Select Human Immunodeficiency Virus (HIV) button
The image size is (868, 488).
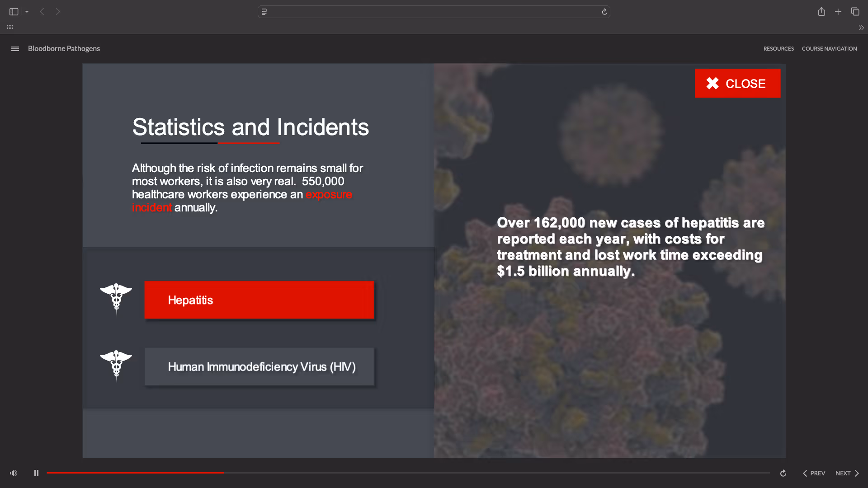[259, 366]
